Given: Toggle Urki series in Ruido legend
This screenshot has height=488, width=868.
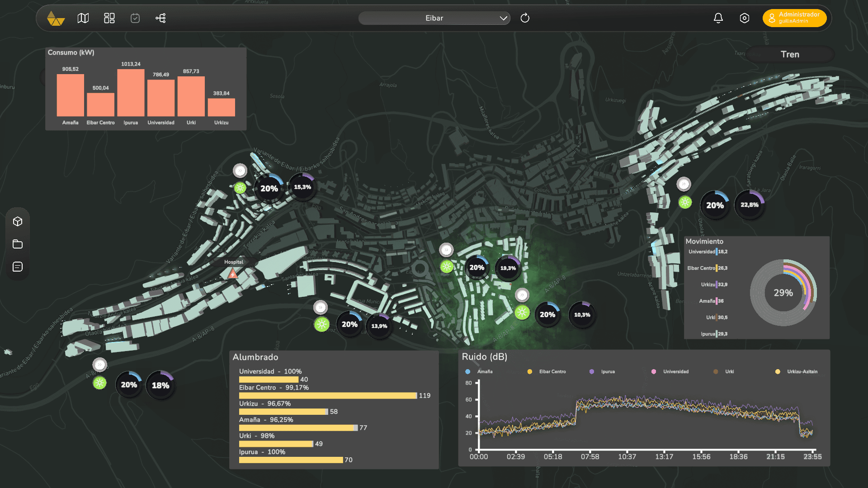Looking at the screenshot, I should 724,371.
